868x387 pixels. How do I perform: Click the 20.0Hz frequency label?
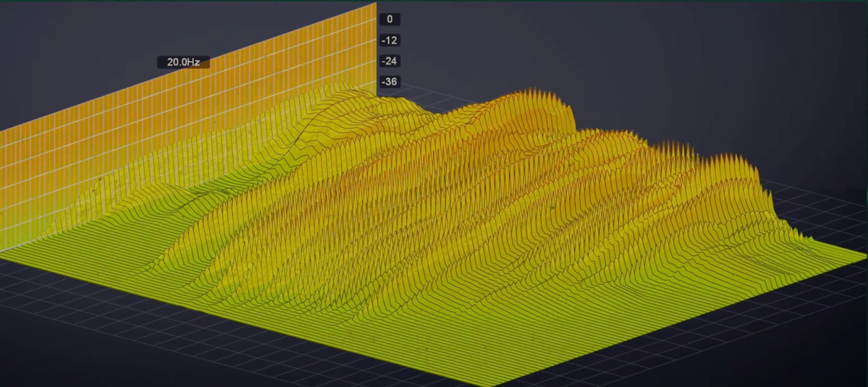(183, 62)
